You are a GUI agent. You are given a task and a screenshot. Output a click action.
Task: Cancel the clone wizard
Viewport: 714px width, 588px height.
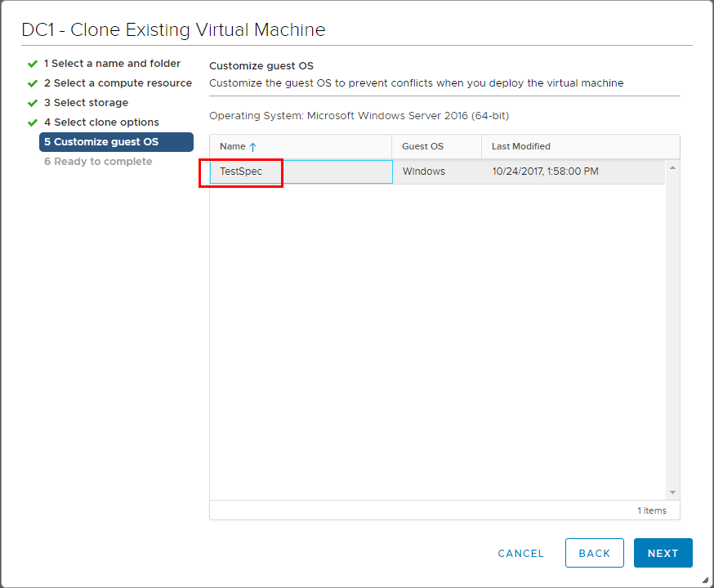(520, 553)
